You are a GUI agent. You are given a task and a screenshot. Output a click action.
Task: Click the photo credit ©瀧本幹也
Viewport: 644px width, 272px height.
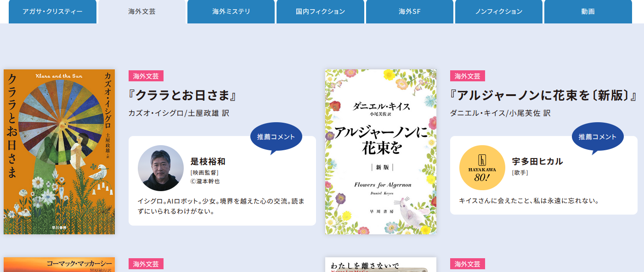tap(205, 181)
